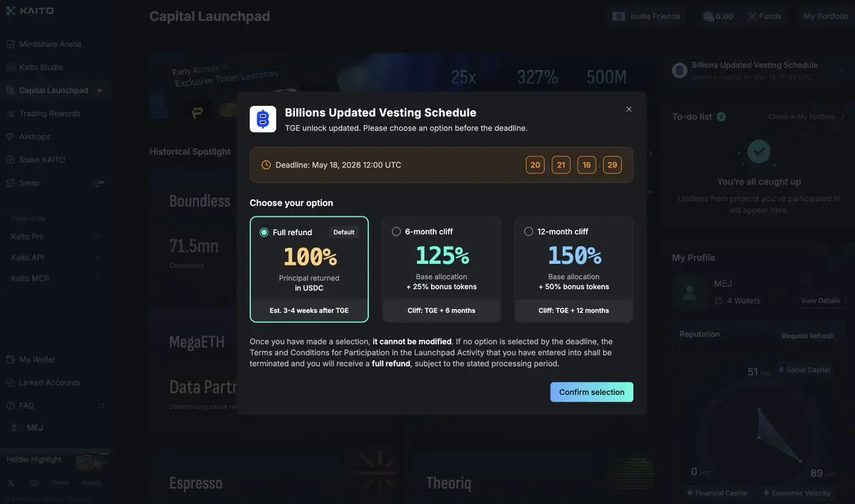The width and height of the screenshot is (855, 504).
Task: Open My Wallet in the sidebar
Action: click(37, 359)
